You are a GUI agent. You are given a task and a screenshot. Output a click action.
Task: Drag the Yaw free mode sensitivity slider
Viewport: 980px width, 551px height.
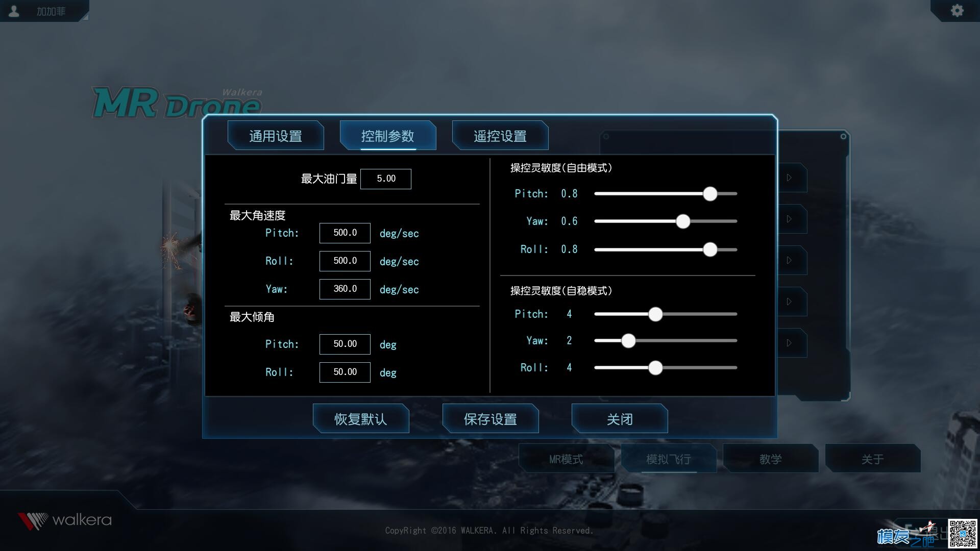point(683,221)
